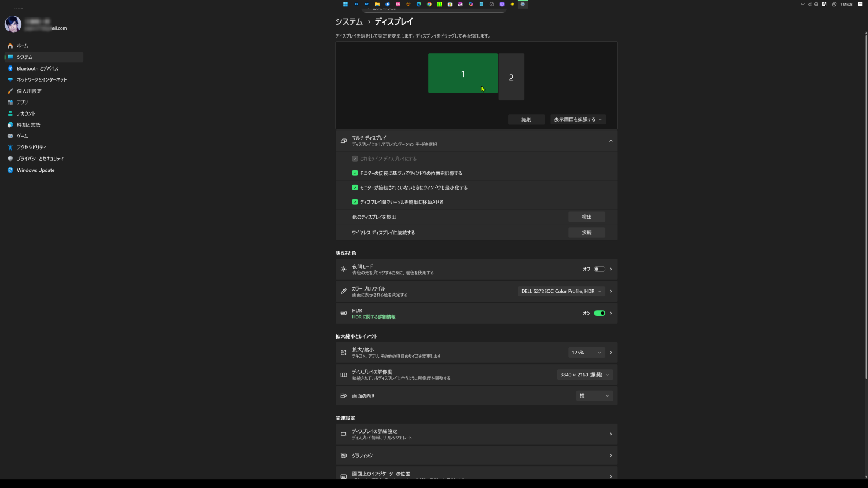868x488 pixels.
Task: Open the 125% scale dropdown
Action: click(x=586, y=353)
